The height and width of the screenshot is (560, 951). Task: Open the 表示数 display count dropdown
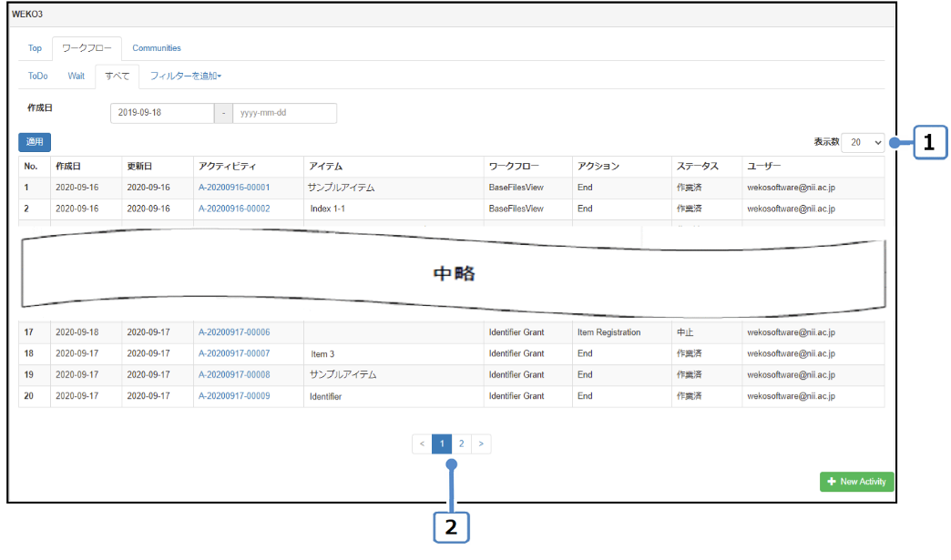click(x=863, y=142)
